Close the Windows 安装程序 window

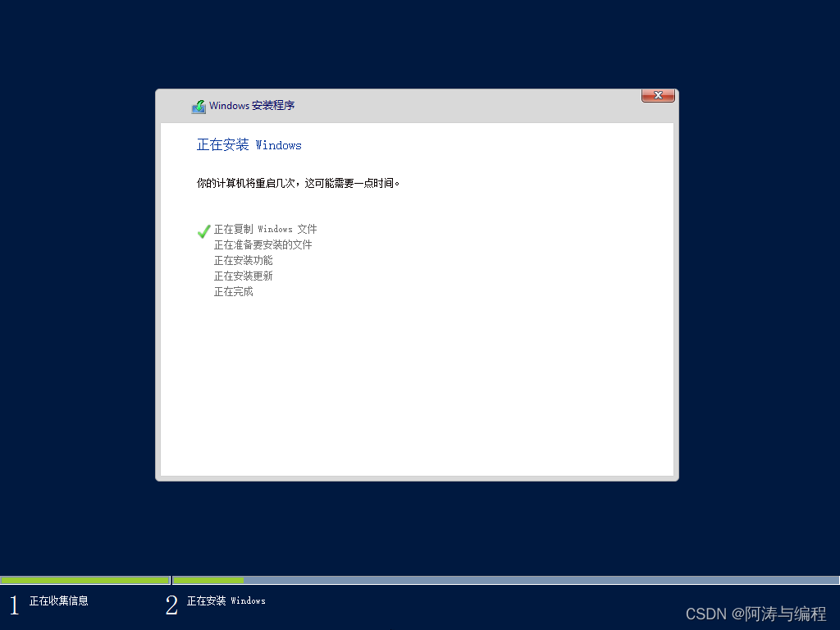coord(658,95)
